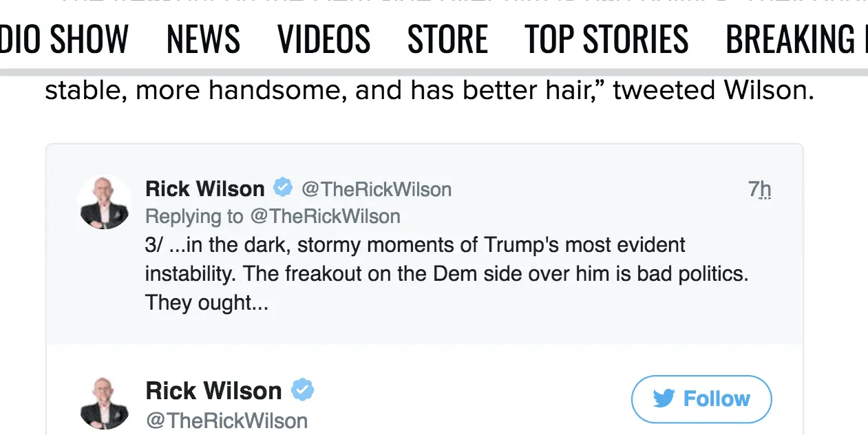
Task: Click the verified badge in the replied tweet
Action: tap(283, 187)
